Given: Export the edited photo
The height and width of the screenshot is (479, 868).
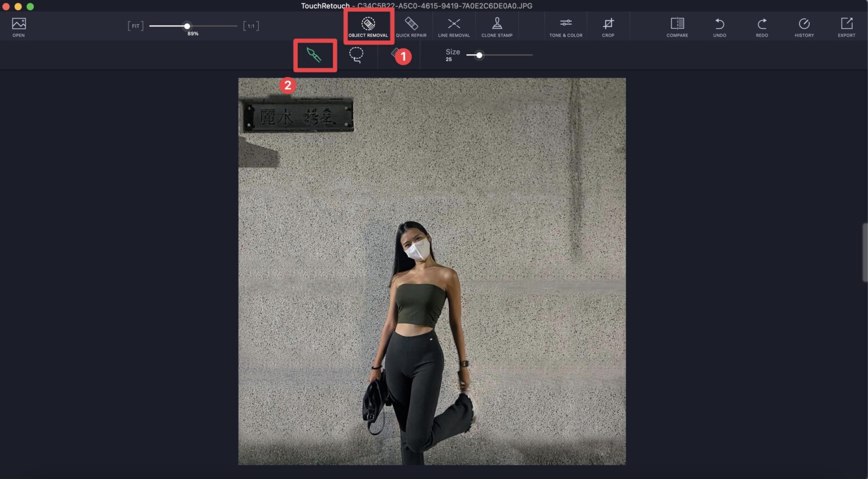Looking at the screenshot, I should 847,27.
